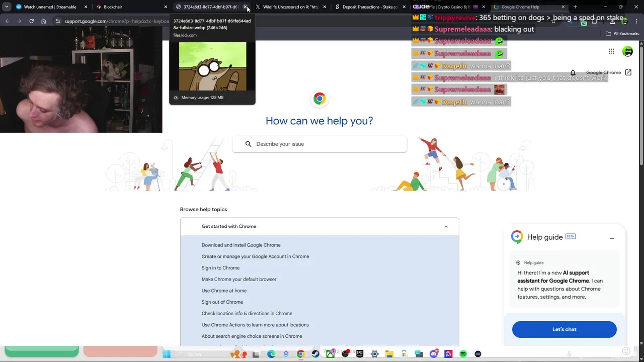This screenshot has height=362, width=644.
Task: Switch to Deposit Transactions Stake tab
Action: click(x=370, y=7)
